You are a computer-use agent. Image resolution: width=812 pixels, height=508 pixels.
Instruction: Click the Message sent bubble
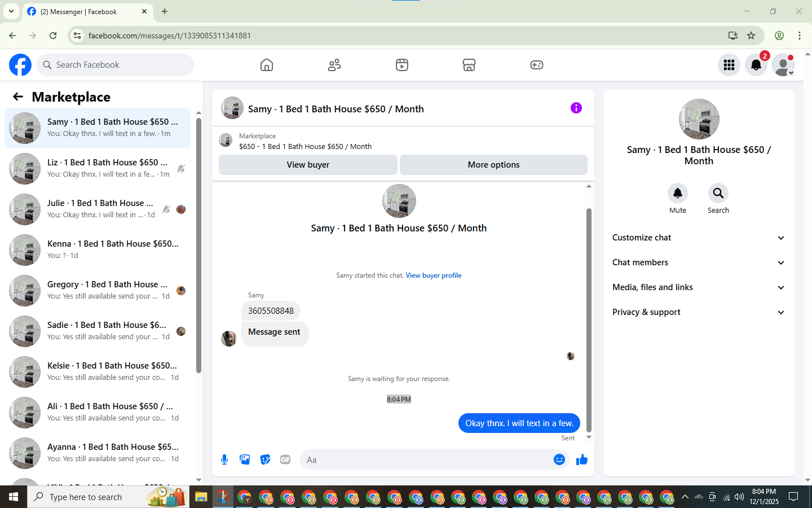[x=275, y=334]
